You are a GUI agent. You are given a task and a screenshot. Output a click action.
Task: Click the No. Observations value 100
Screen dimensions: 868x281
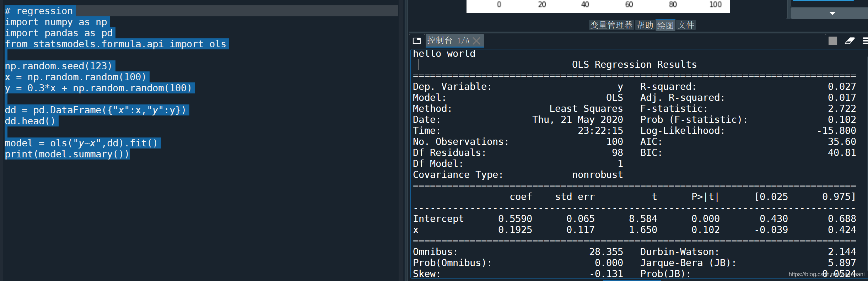(x=615, y=142)
